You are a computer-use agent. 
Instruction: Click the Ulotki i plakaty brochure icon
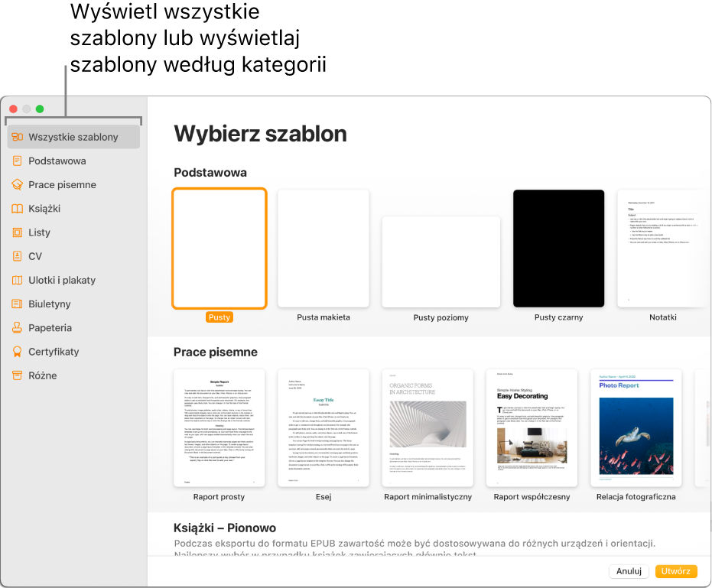pos(18,280)
